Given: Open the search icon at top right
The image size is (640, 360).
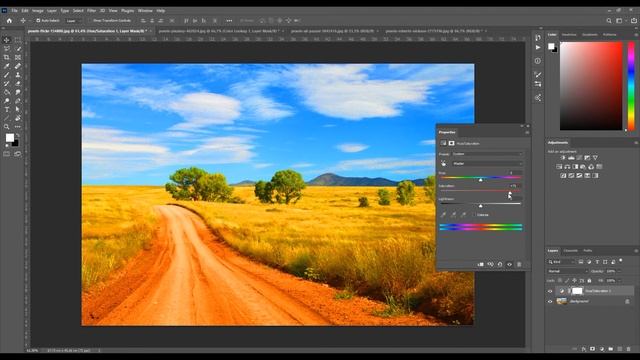Looking at the screenshot, I should coord(609,20).
